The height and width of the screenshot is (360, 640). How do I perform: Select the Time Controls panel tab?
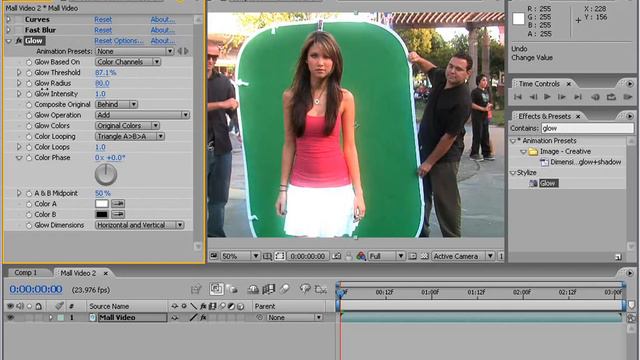click(x=539, y=84)
